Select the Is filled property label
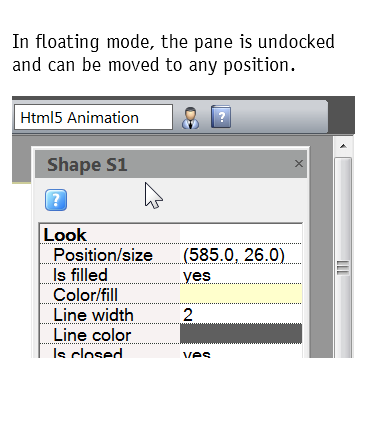This screenshot has height=422, width=366. point(80,275)
